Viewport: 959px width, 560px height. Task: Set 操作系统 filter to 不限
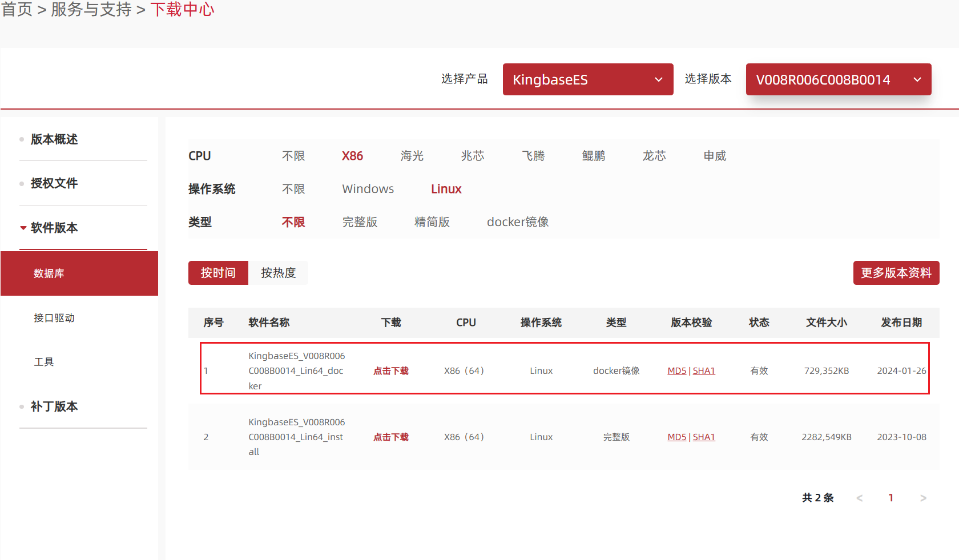pyautogui.click(x=293, y=189)
